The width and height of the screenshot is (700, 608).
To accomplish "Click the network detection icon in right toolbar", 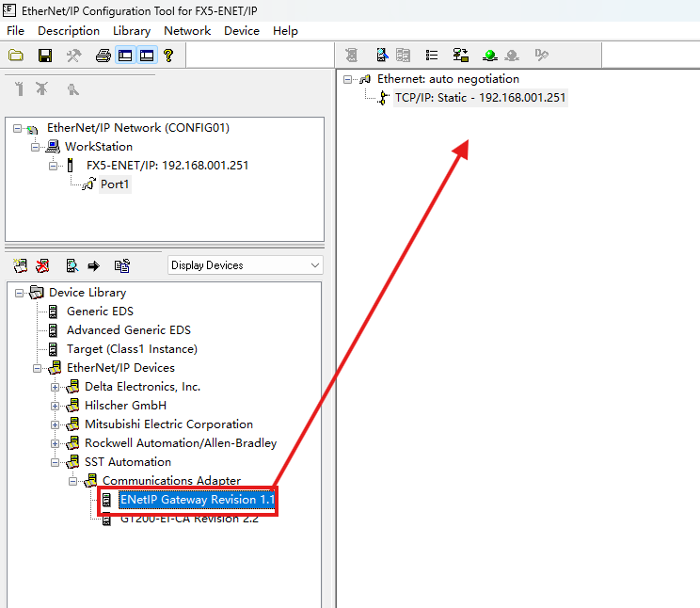I will pos(461,55).
